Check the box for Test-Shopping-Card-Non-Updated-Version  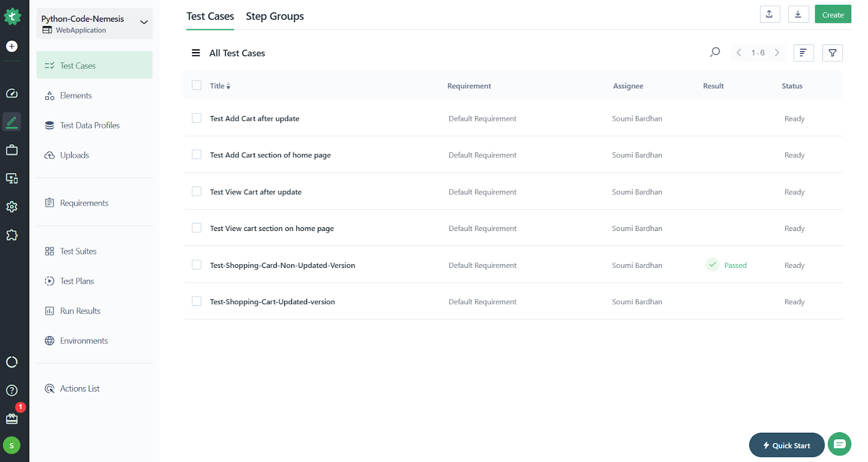[x=196, y=265]
